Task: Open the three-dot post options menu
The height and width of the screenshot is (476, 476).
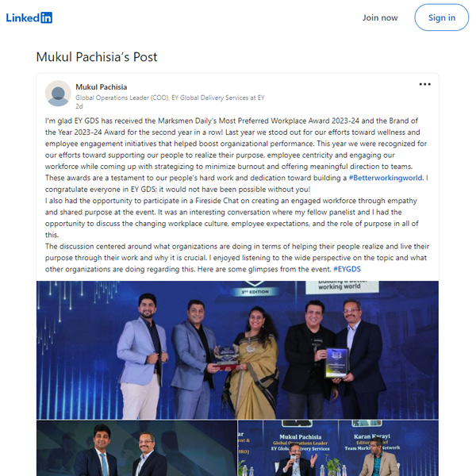Action: coord(424,84)
